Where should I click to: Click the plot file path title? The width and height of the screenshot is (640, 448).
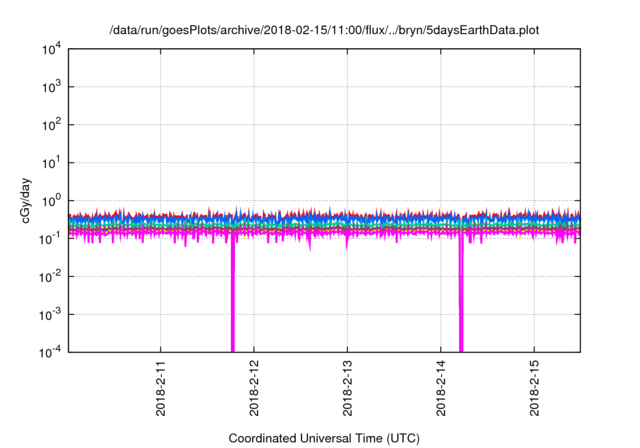pos(324,30)
